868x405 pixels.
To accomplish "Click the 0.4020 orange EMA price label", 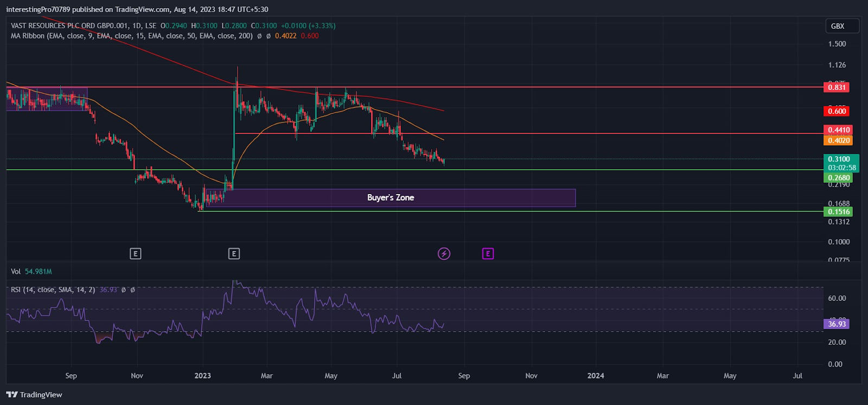I will coord(838,140).
